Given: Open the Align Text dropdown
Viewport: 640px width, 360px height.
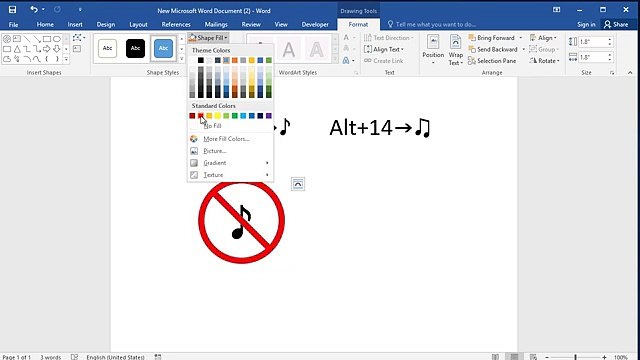Looking at the screenshot, I should tap(384, 49).
